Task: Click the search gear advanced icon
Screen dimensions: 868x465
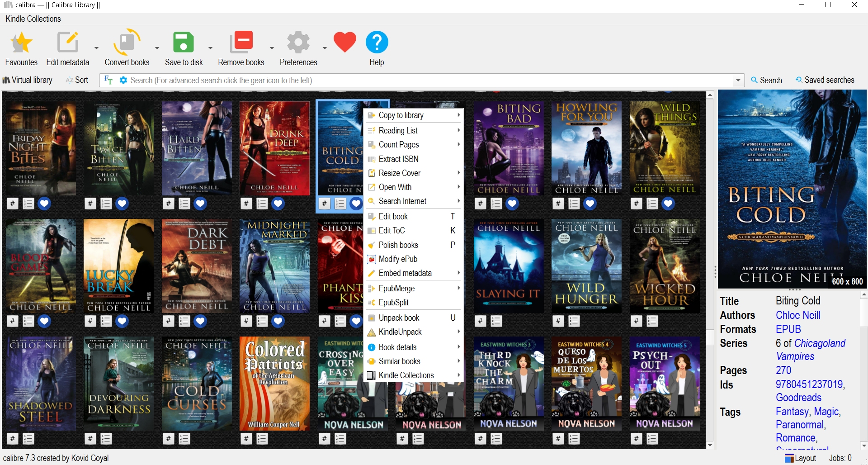Action: [123, 80]
